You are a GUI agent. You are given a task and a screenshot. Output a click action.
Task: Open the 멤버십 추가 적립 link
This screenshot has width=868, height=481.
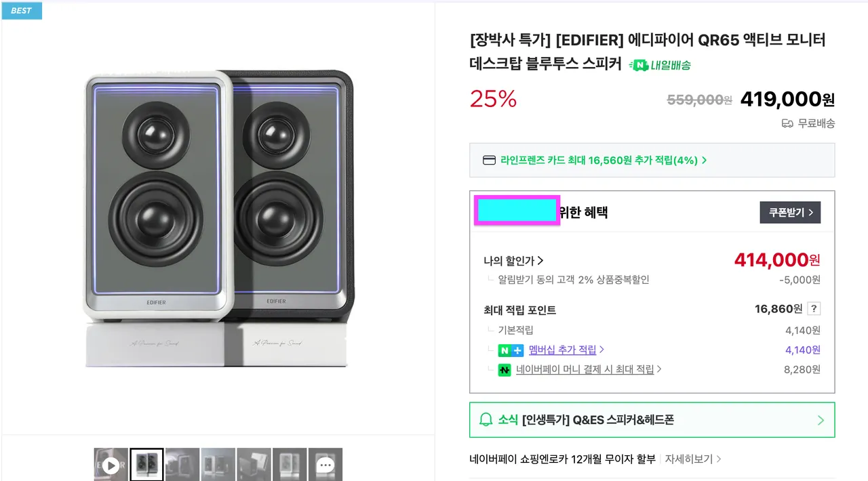click(566, 350)
